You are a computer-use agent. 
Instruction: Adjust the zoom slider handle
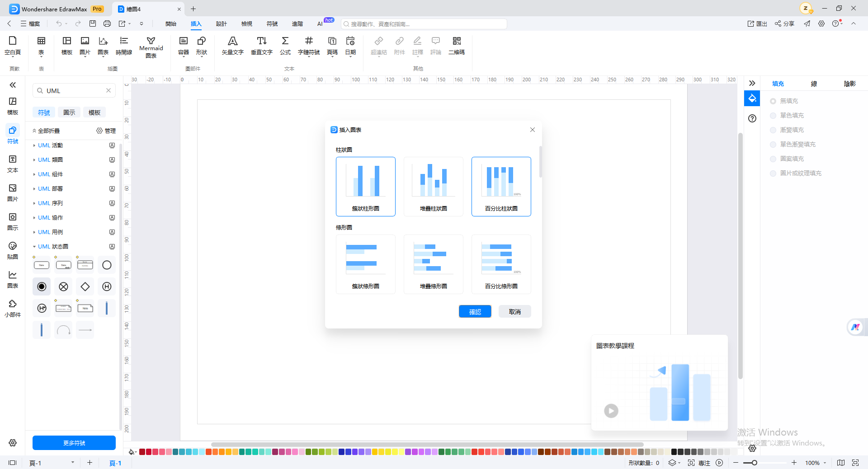coord(755,463)
